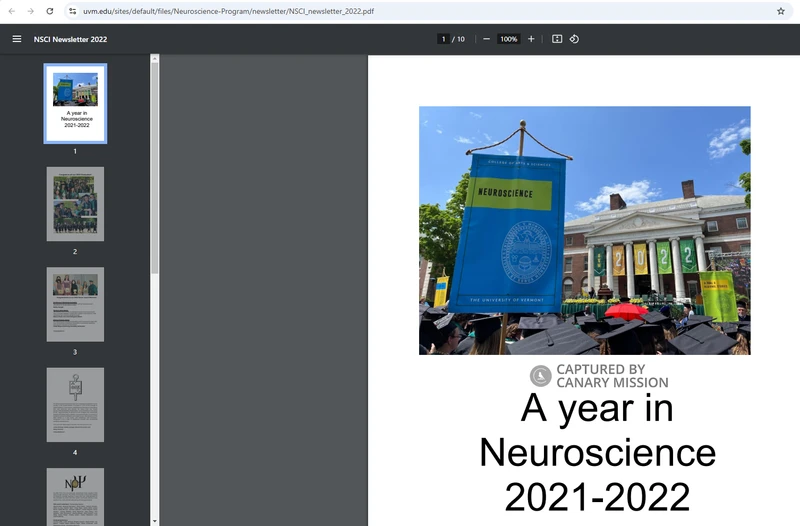Open page 3 thumbnail
The width and height of the screenshot is (800, 526).
coord(76,305)
